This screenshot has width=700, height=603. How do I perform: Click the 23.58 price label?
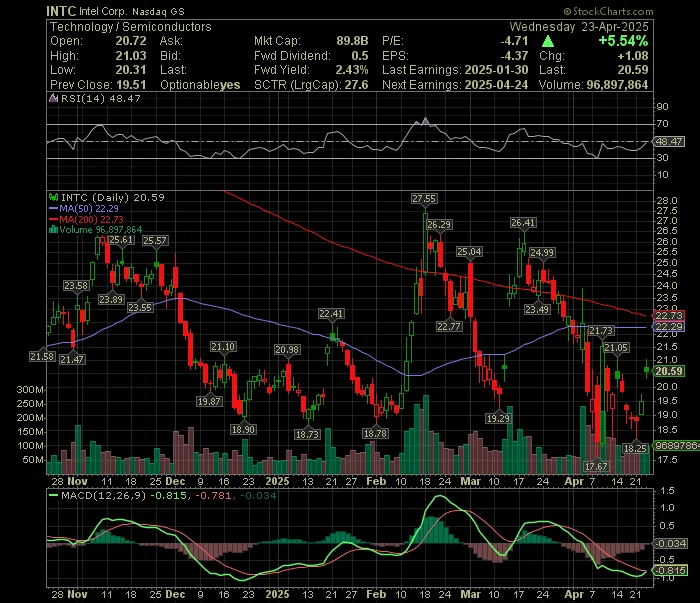pyautogui.click(x=76, y=286)
